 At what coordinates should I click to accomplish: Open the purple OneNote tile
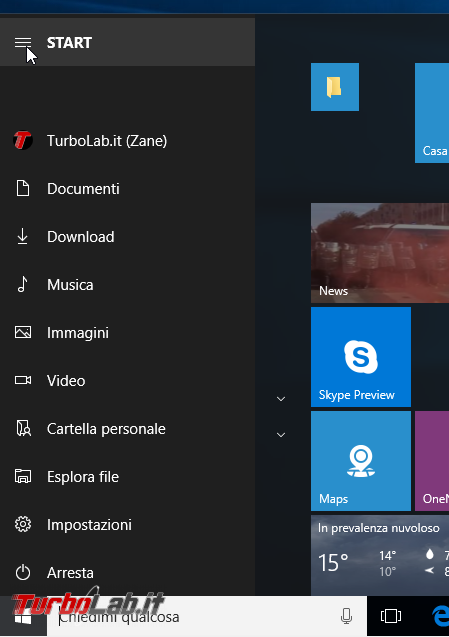pyautogui.click(x=432, y=461)
